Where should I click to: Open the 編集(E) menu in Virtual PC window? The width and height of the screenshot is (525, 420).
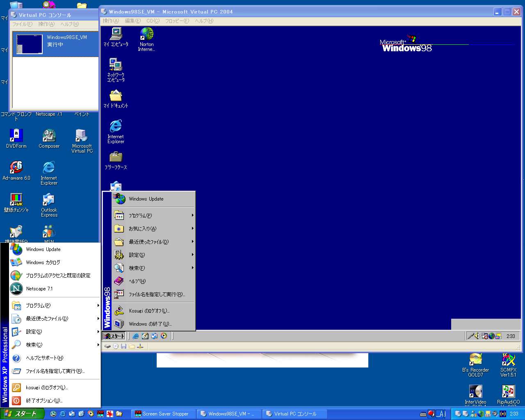coord(132,21)
